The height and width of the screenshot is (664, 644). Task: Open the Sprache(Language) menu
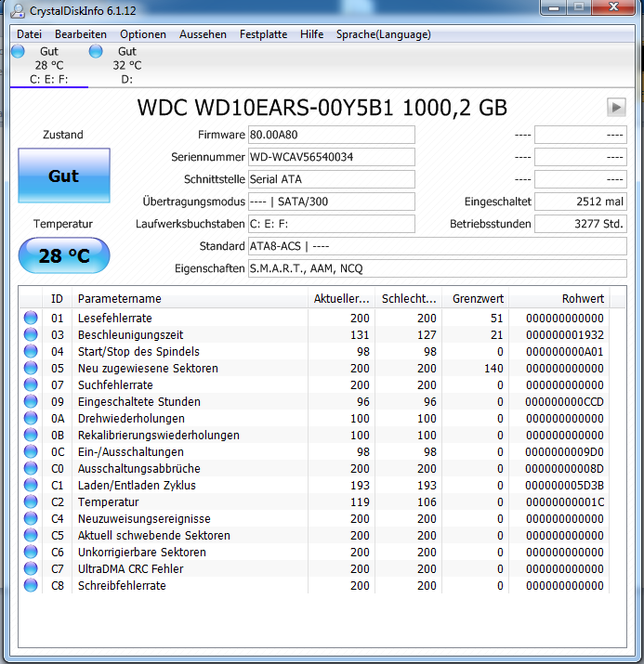[x=384, y=34]
